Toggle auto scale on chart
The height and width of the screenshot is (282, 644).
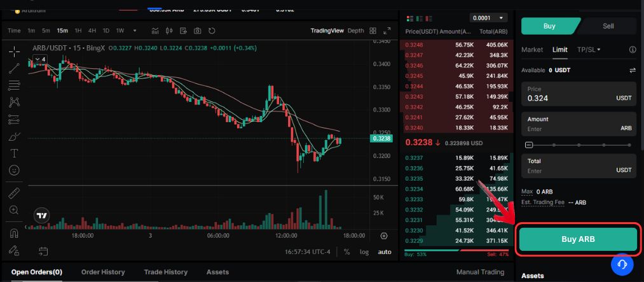click(x=385, y=252)
